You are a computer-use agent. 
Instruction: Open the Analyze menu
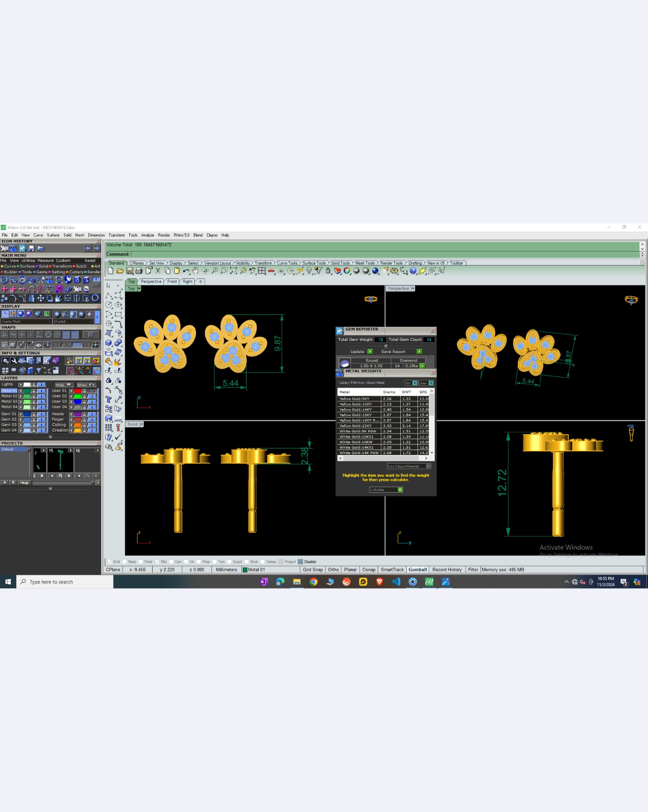pyautogui.click(x=148, y=235)
